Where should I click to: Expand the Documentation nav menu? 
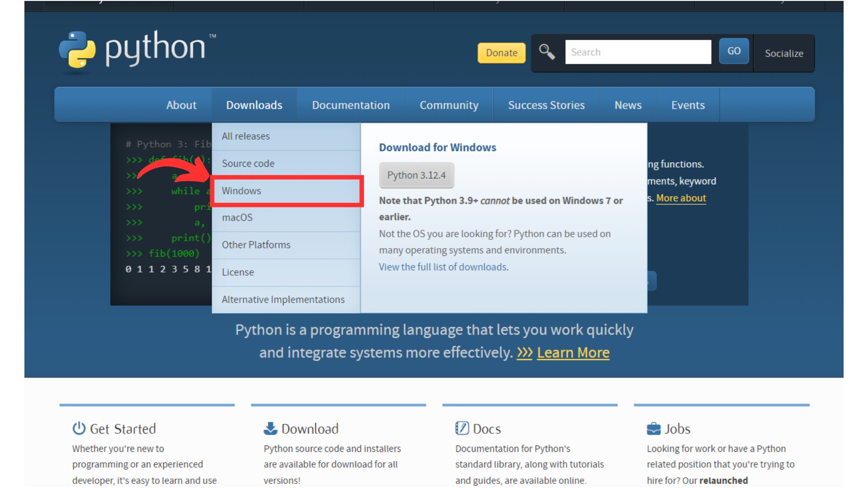(350, 105)
